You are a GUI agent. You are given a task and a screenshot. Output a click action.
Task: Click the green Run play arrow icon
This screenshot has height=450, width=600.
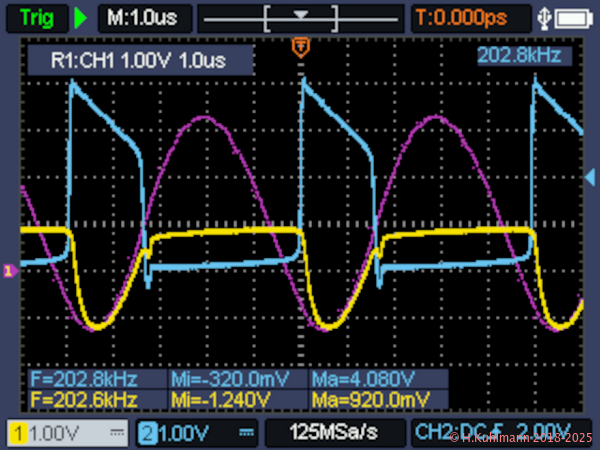[81, 17]
